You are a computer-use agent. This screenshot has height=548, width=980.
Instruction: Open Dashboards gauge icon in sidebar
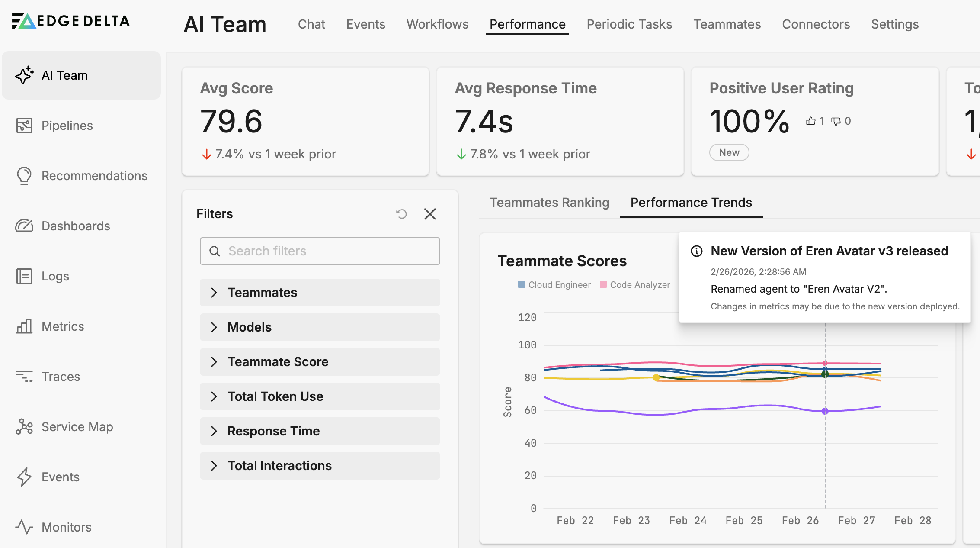(x=24, y=226)
